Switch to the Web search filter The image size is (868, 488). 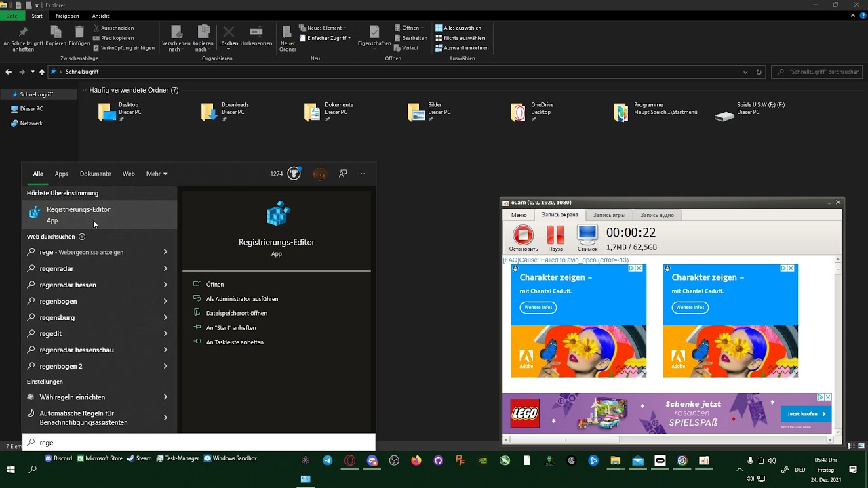tap(128, 174)
